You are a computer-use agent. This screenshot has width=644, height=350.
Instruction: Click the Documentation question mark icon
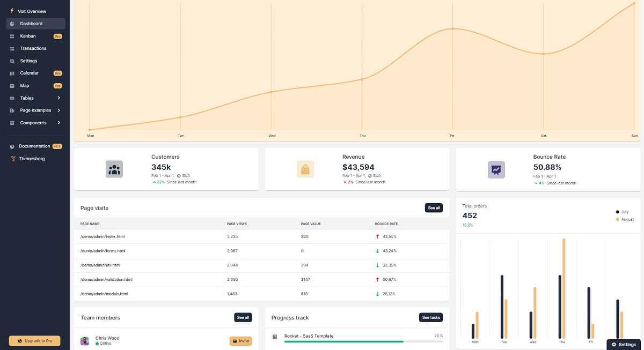12,146
